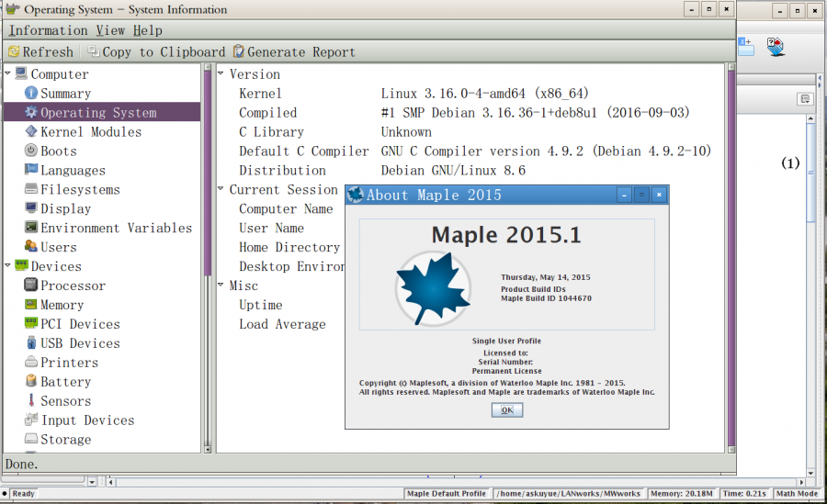Screen dimensions: 827x504
Task: Open the Help menu
Action: 148,30
